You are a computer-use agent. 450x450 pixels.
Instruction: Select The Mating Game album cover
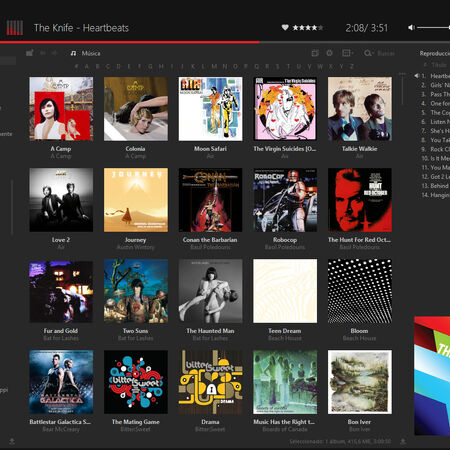136,382
